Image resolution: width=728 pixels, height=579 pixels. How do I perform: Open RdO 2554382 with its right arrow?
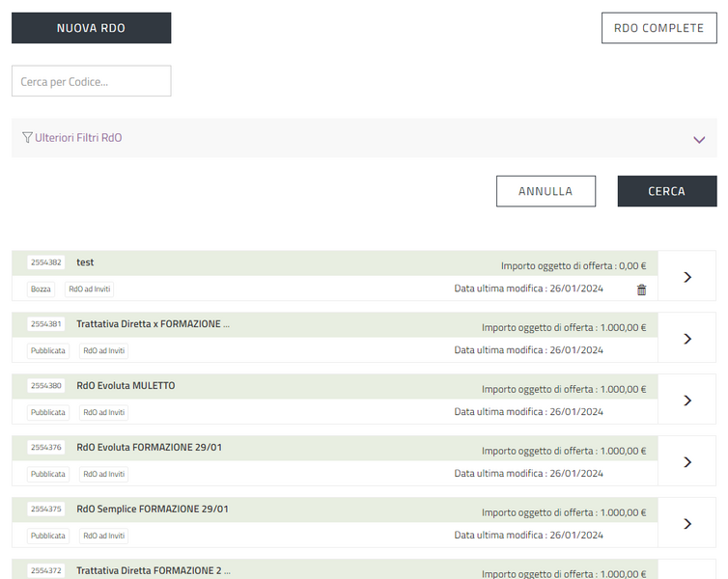point(687,277)
